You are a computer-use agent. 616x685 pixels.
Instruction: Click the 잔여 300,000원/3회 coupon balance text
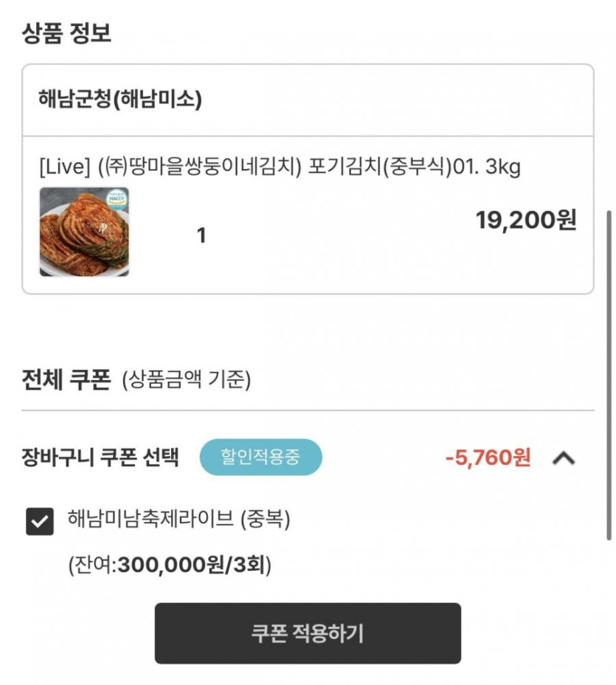[x=170, y=565]
